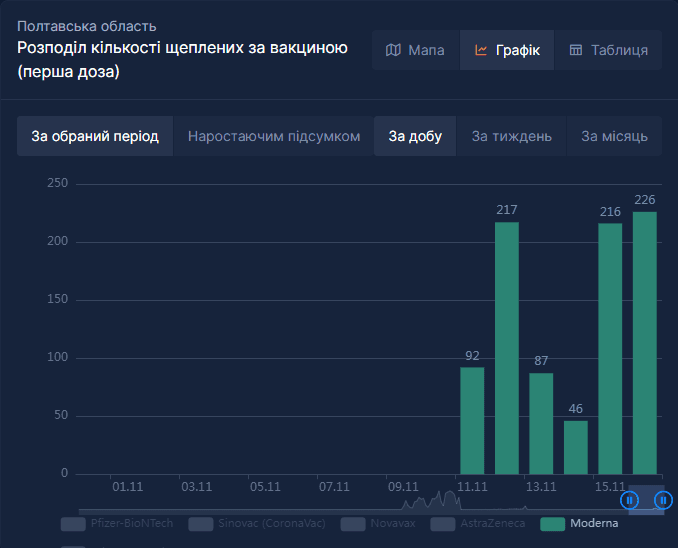
Task: Toggle Novavax legend series
Action: coord(378,524)
